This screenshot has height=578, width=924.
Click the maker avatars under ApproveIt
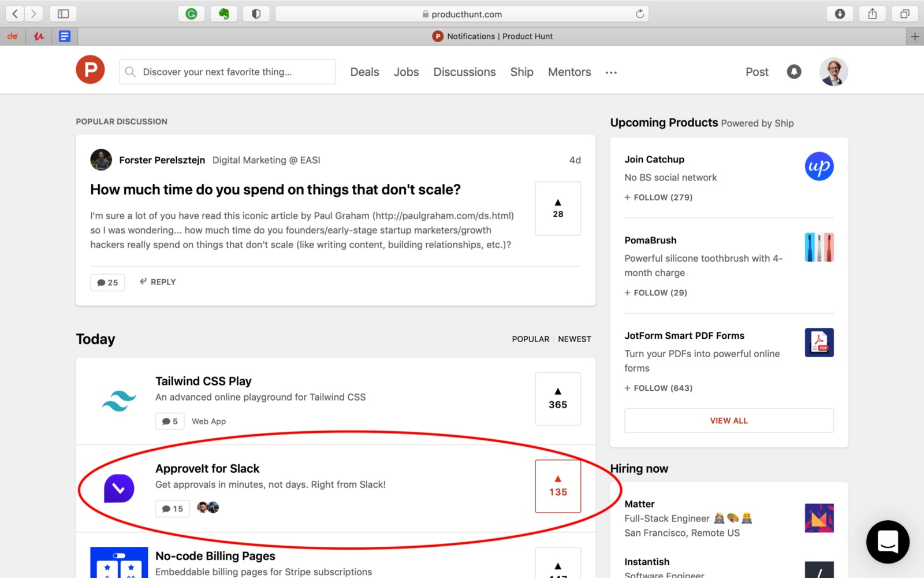click(208, 507)
